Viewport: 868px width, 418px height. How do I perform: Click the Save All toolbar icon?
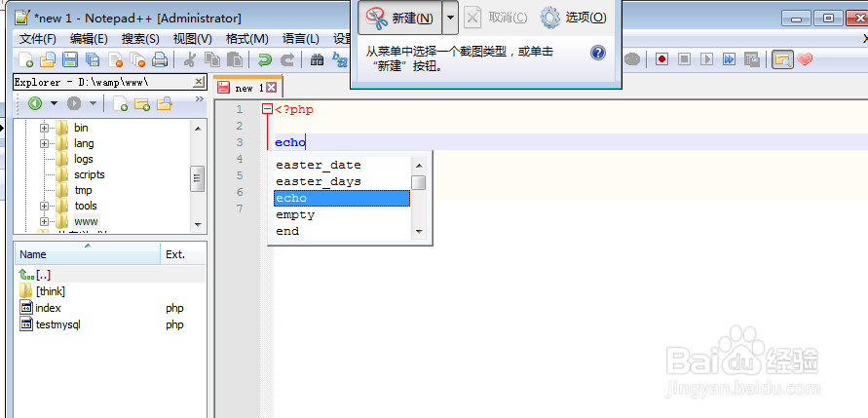[x=93, y=59]
